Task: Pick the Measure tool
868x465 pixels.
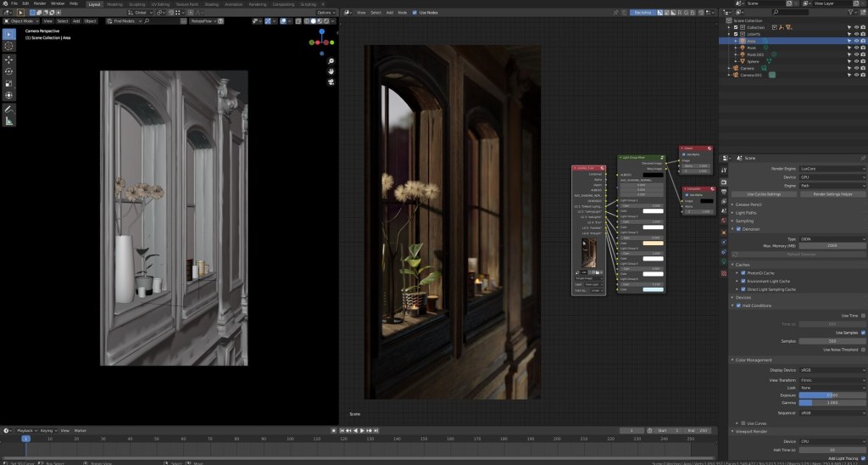Action: pyautogui.click(x=9, y=121)
